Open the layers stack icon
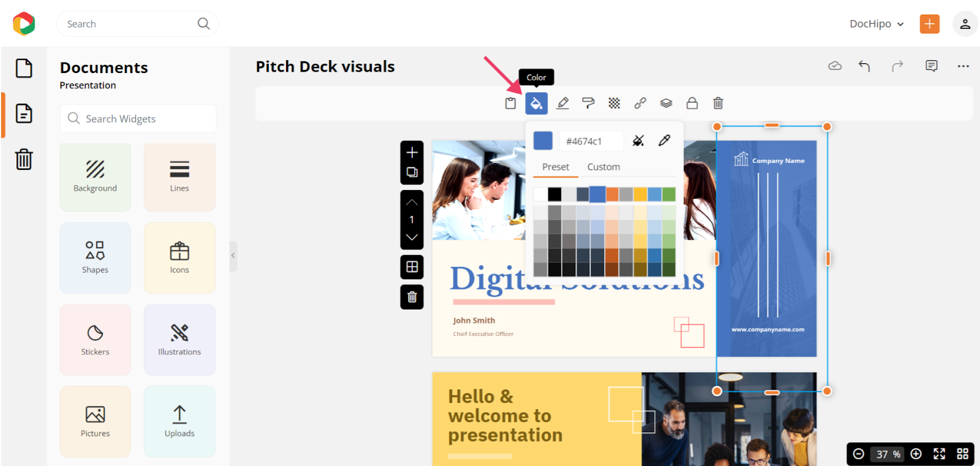This screenshot has width=980, height=466. click(x=666, y=104)
